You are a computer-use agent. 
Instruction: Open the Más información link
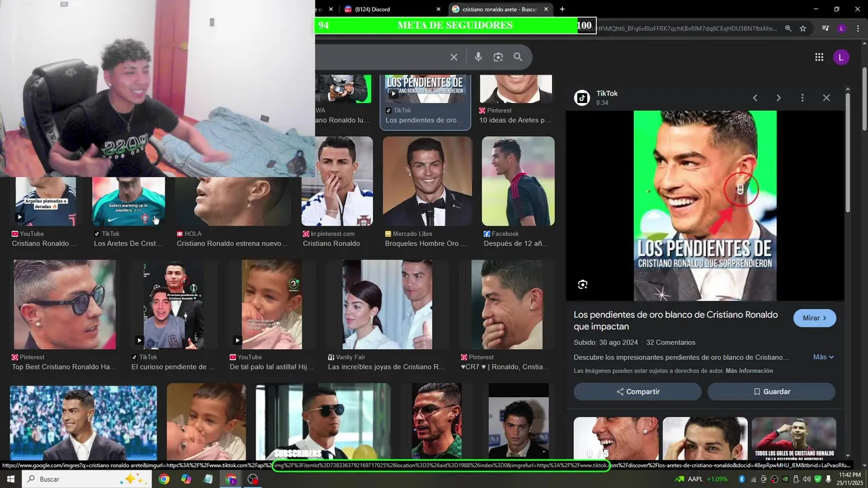[x=749, y=371]
